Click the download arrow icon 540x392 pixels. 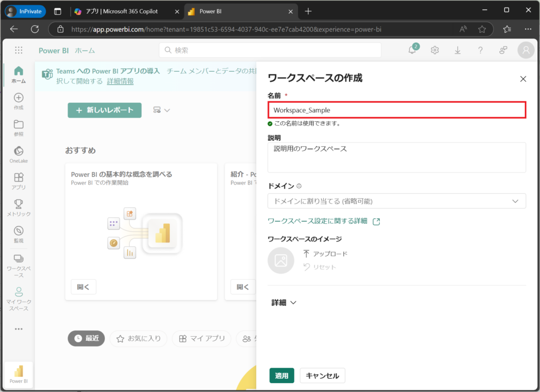point(457,50)
